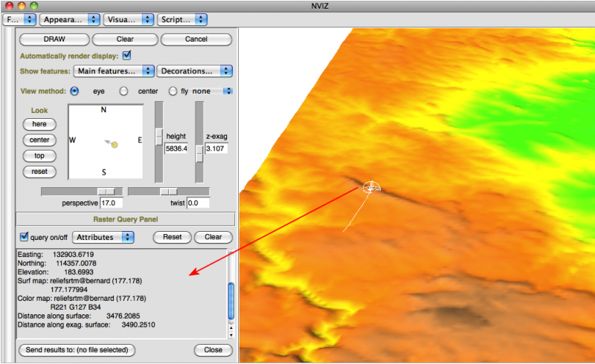
Task: Click the z-exag value input field
Action: click(x=216, y=149)
